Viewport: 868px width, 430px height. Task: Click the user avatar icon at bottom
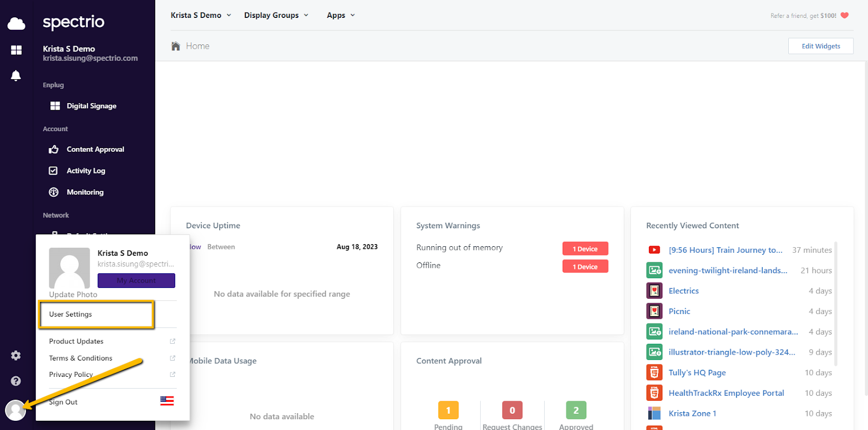pos(16,410)
